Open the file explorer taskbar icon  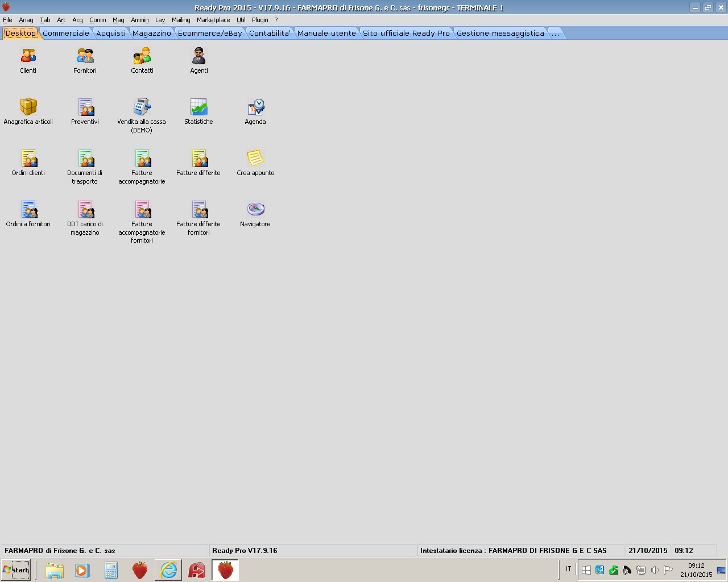55,570
